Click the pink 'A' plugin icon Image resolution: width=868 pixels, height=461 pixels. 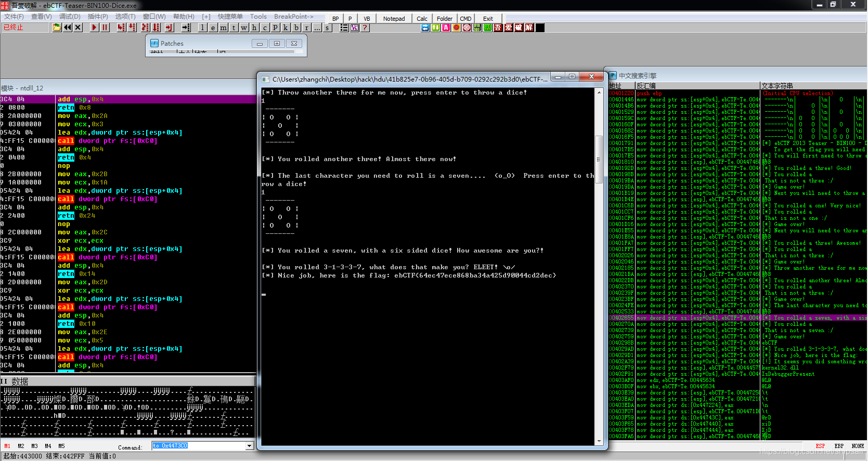(x=446, y=28)
